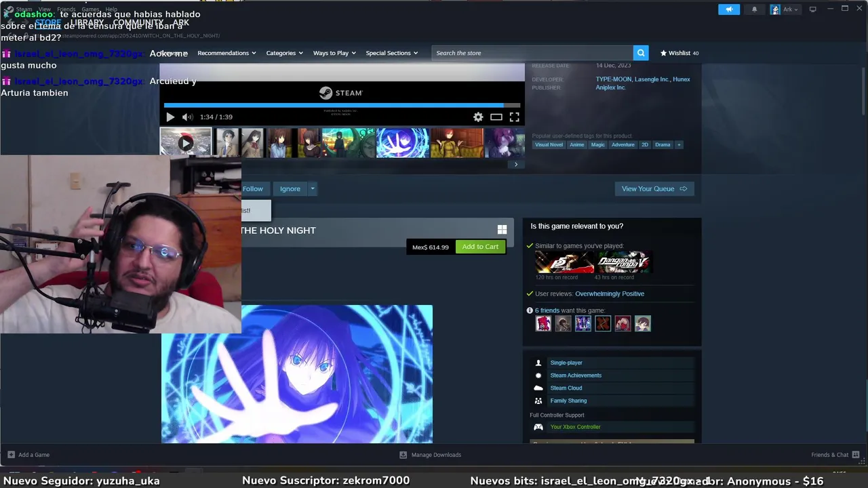Select the Drama tag

point(663,144)
